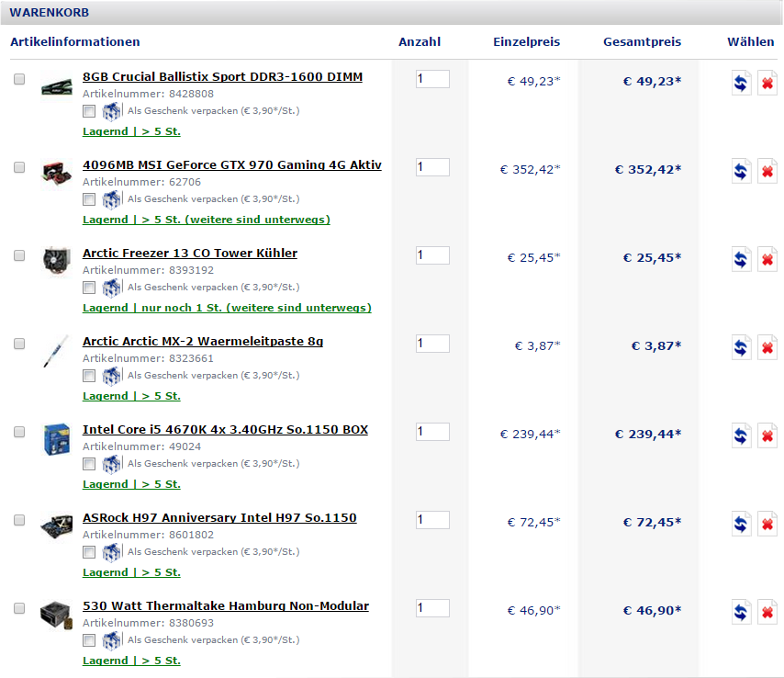Click Thermaltake Hamburg 'Lagernd | > 5 St.' link
Screen dimensions: 784x678
[x=131, y=661]
